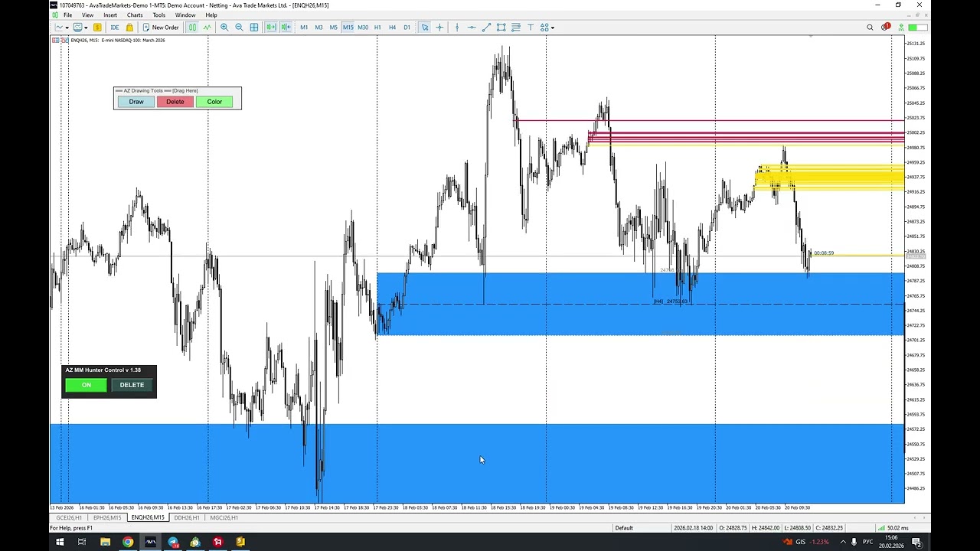The width and height of the screenshot is (980, 551).
Task: Zoom in on the chart
Action: pos(224,28)
